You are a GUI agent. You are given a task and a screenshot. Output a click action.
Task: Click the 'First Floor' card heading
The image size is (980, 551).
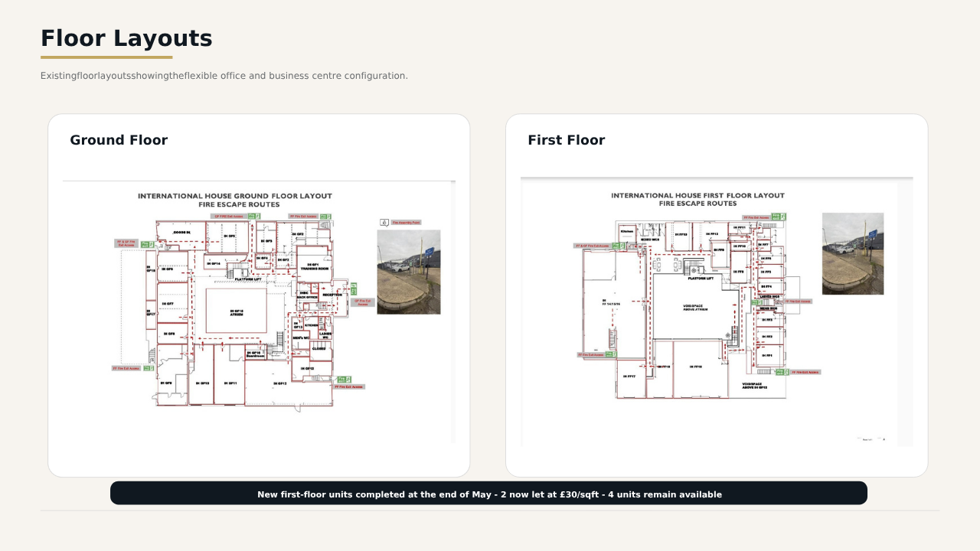click(x=567, y=140)
